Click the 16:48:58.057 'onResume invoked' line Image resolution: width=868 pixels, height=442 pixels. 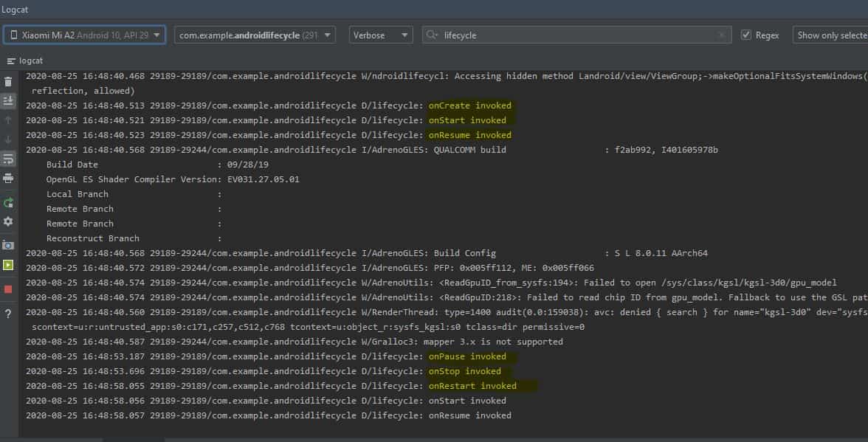pos(269,415)
